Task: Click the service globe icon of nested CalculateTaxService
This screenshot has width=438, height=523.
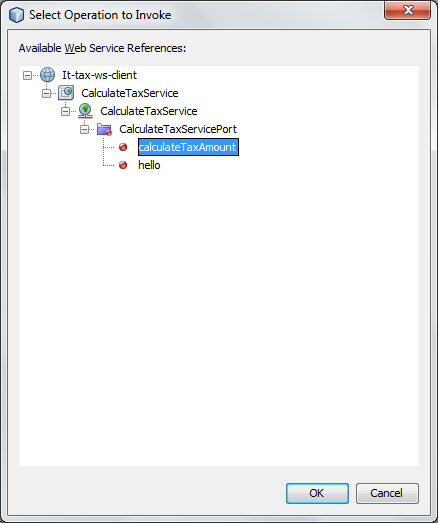Action: coord(85,111)
